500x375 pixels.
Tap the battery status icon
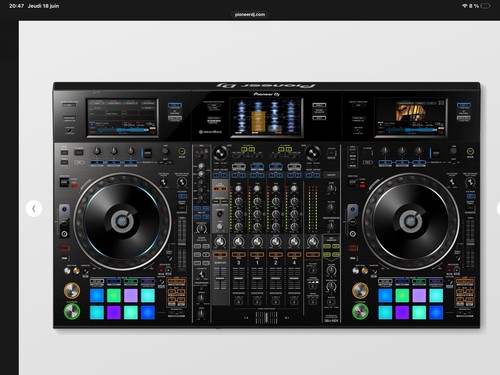pyautogui.click(x=485, y=6)
